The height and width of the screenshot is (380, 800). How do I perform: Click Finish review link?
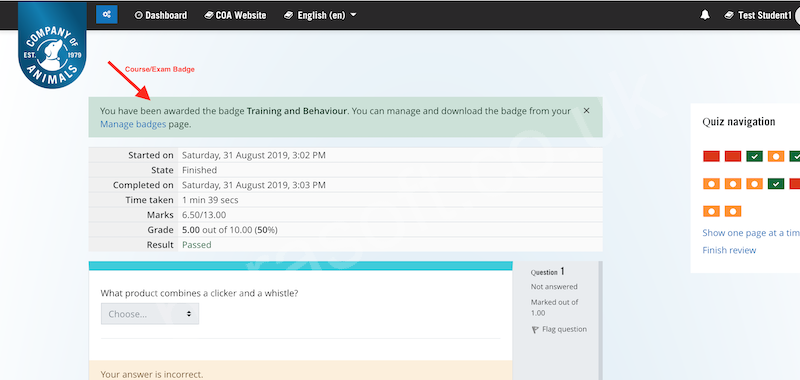[x=729, y=250]
